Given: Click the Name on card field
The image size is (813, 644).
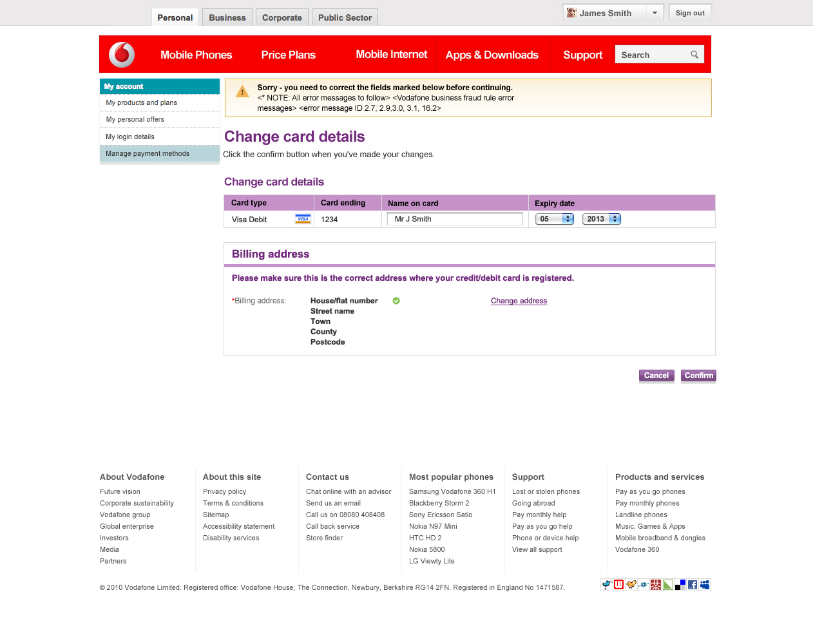Looking at the screenshot, I should [455, 219].
